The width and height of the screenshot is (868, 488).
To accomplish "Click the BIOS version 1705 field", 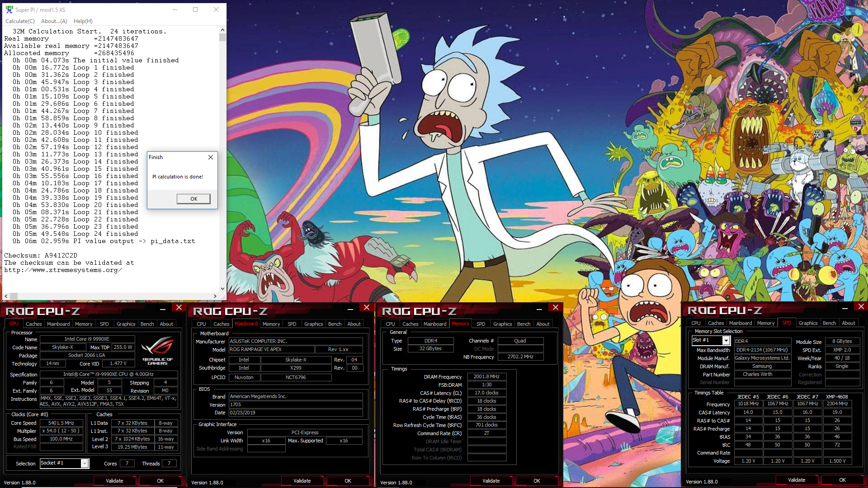I will [296, 404].
